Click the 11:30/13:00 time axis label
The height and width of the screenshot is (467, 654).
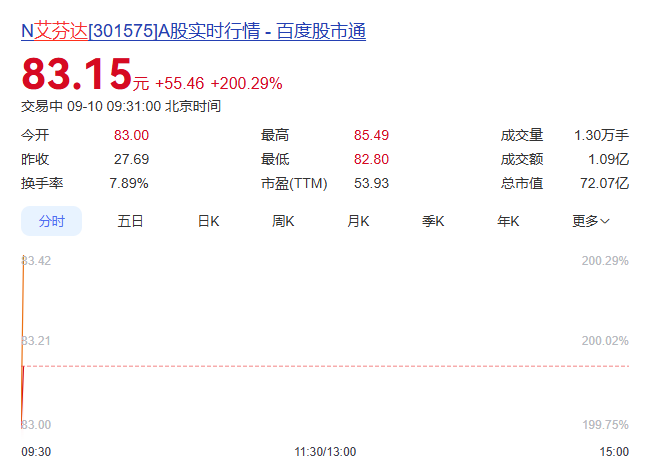point(325,452)
